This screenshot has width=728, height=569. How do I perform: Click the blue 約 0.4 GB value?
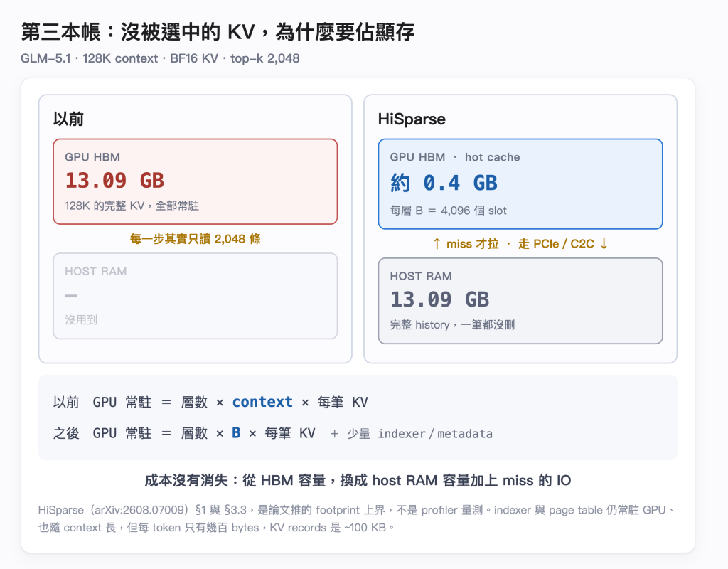pos(444,183)
